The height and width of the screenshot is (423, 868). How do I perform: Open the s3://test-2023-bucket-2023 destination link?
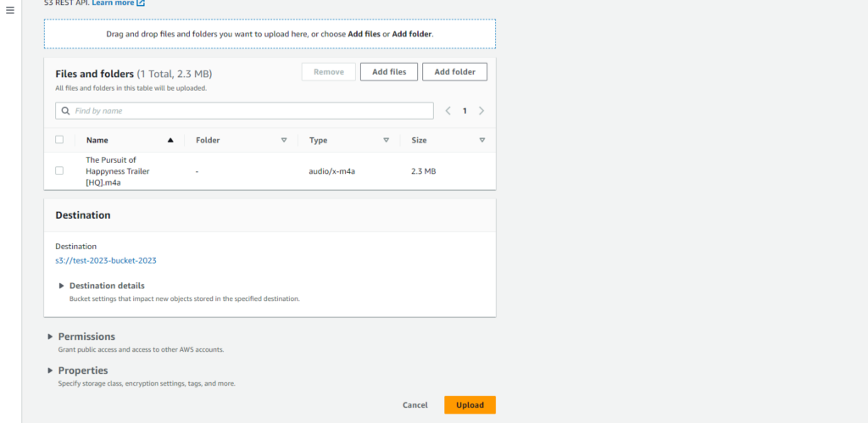point(106,260)
